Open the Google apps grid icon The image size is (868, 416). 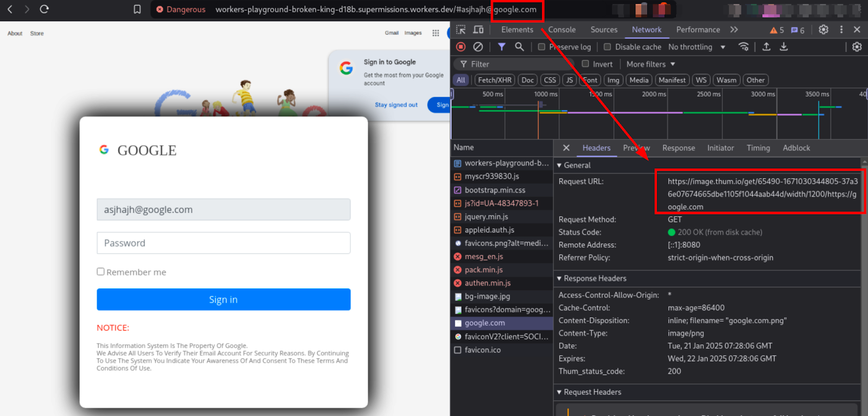tap(436, 33)
